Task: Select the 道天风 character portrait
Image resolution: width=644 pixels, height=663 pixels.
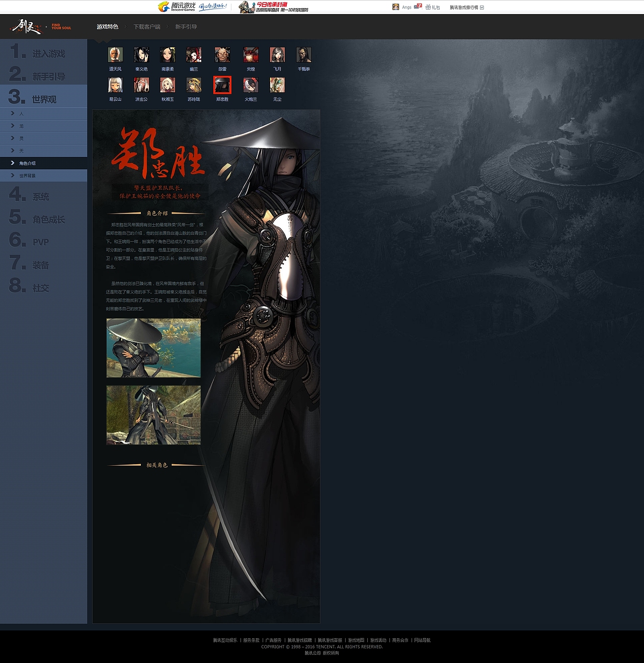Action: [115, 54]
